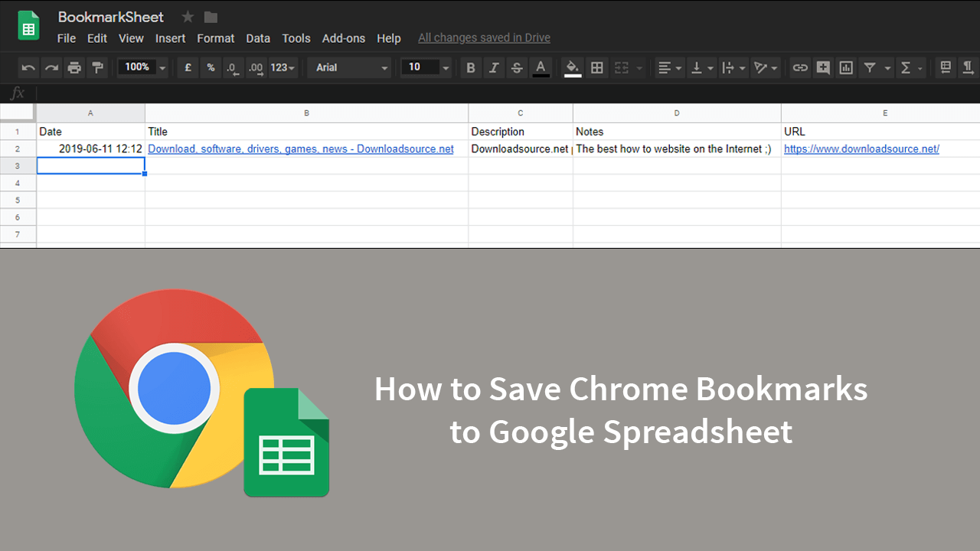Click the Insert link icon
The image size is (980, 551).
(x=800, y=67)
